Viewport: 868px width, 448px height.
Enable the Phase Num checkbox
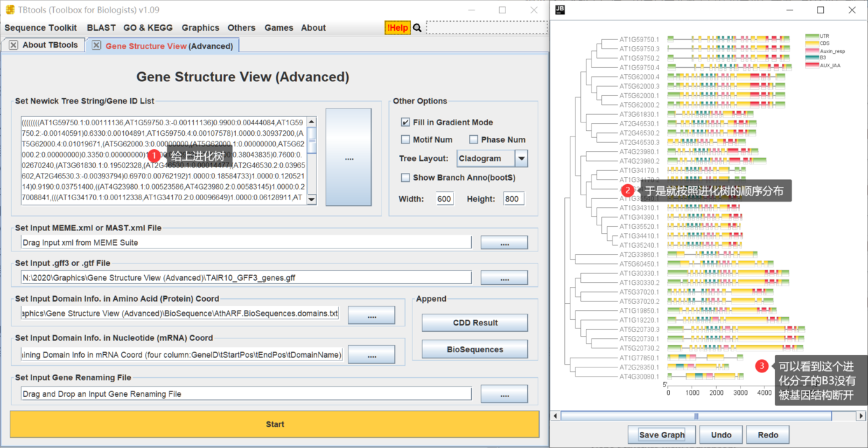pyautogui.click(x=474, y=140)
